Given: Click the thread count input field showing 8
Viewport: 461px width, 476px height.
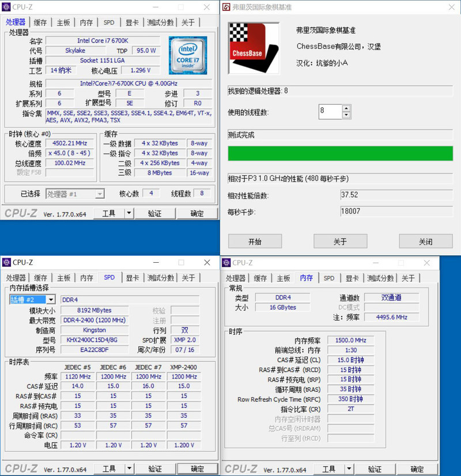Looking at the screenshot, I should [331, 112].
